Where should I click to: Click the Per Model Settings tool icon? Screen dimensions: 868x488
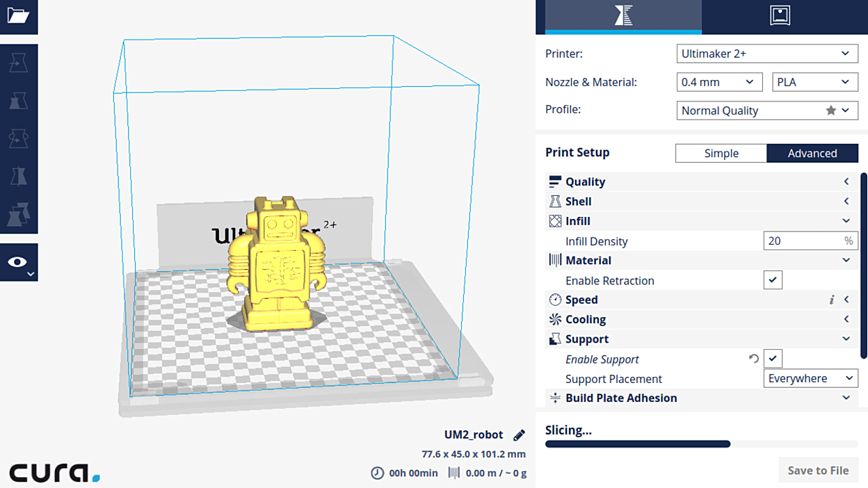[18, 215]
